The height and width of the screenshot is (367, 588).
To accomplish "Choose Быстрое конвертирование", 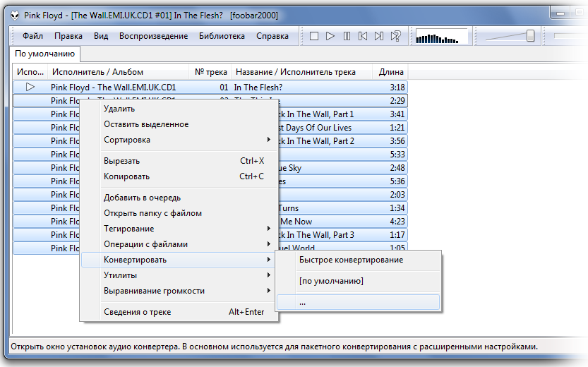I will tap(359, 260).
